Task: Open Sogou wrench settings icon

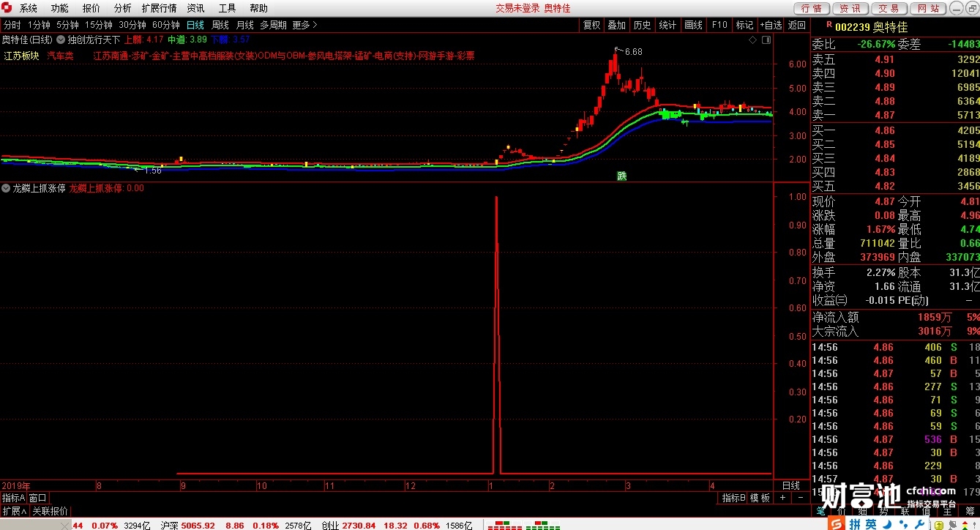Action: point(919,524)
